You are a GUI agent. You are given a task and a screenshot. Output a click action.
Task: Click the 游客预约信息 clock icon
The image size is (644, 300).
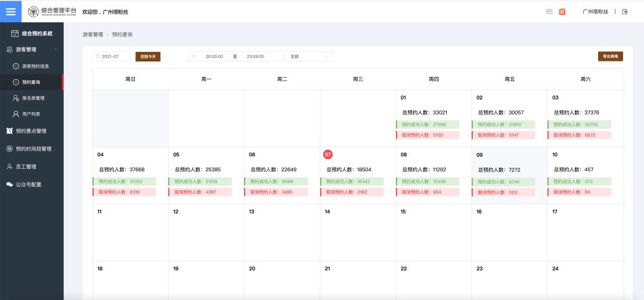pyautogui.click(x=16, y=66)
